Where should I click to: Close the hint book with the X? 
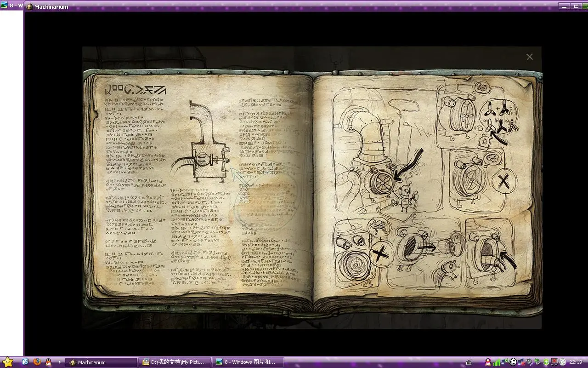(x=530, y=57)
